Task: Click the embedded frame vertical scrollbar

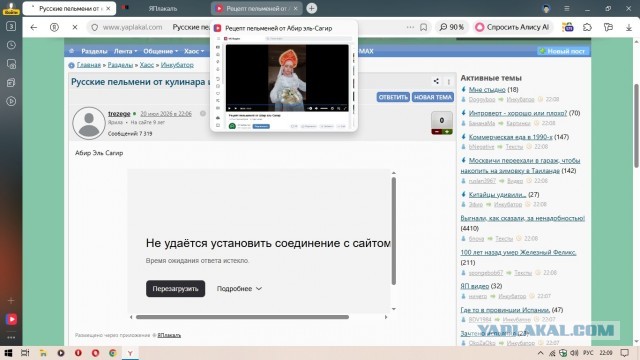Action: point(394,231)
